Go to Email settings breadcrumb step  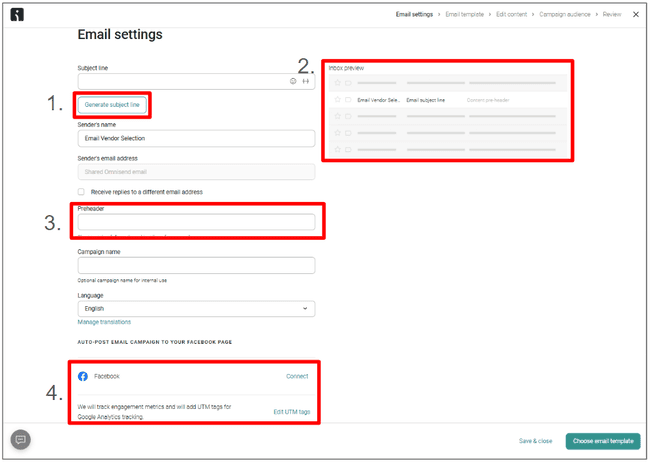pyautogui.click(x=414, y=15)
